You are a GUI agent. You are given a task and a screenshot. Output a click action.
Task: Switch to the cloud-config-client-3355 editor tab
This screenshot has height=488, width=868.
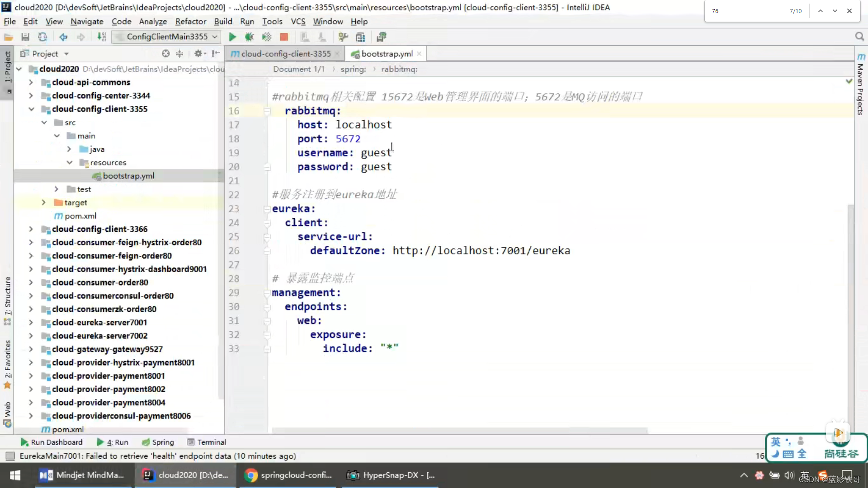pos(285,54)
